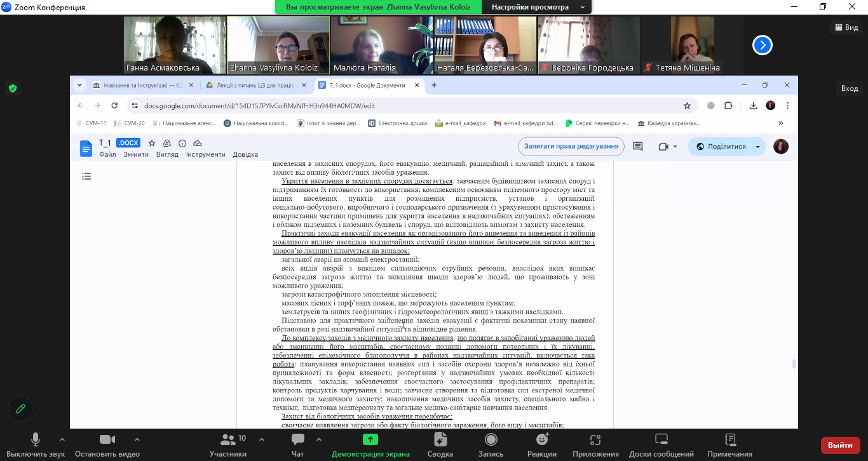The image size is (868, 461).
Task: Switch to Лекції з питань ЦЗ tab
Action: click(x=256, y=85)
